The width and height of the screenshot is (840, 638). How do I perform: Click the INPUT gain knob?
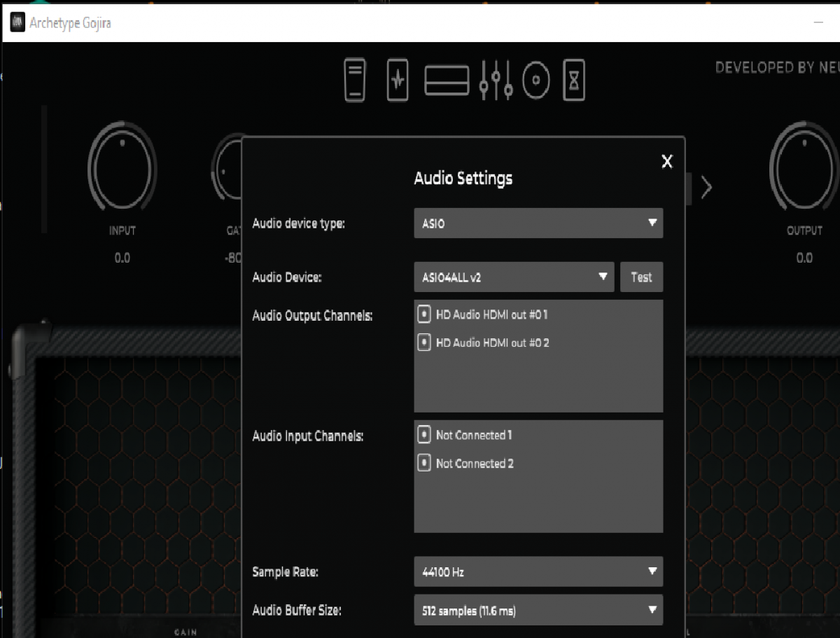tap(122, 168)
